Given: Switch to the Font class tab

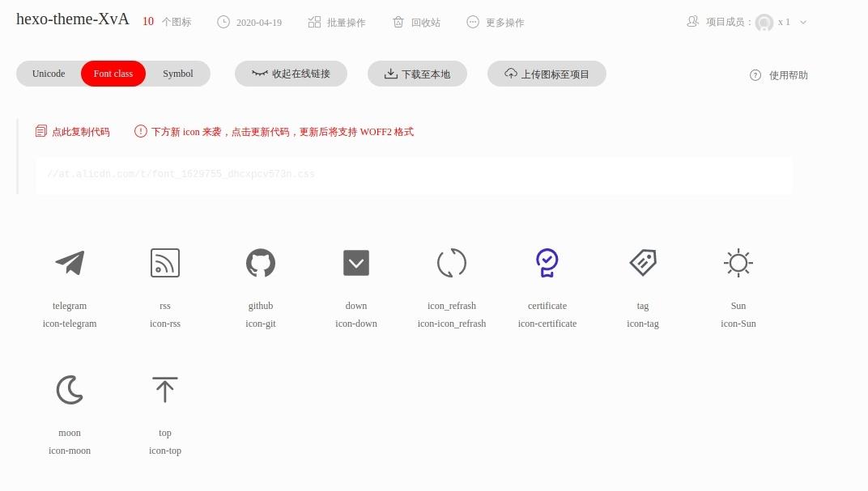Looking at the screenshot, I should tap(113, 74).
